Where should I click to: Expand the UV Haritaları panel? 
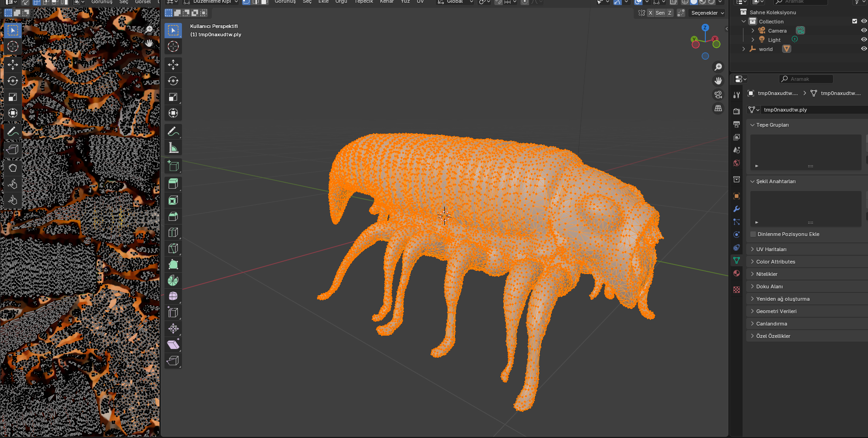771,249
